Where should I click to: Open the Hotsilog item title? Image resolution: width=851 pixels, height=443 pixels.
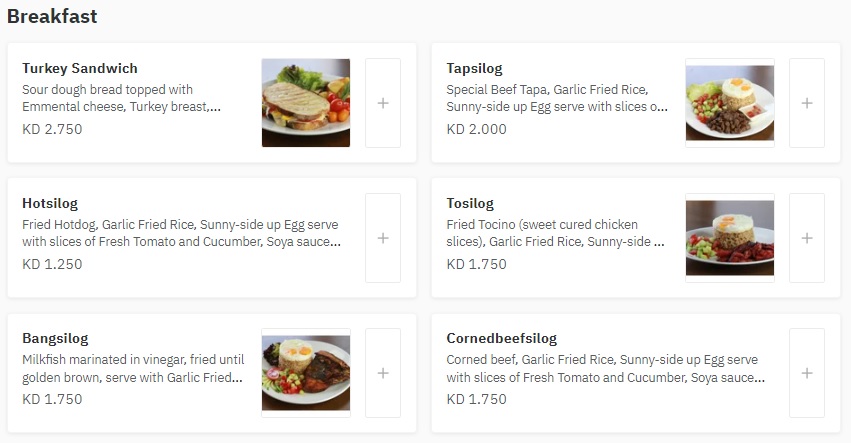(x=50, y=204)
